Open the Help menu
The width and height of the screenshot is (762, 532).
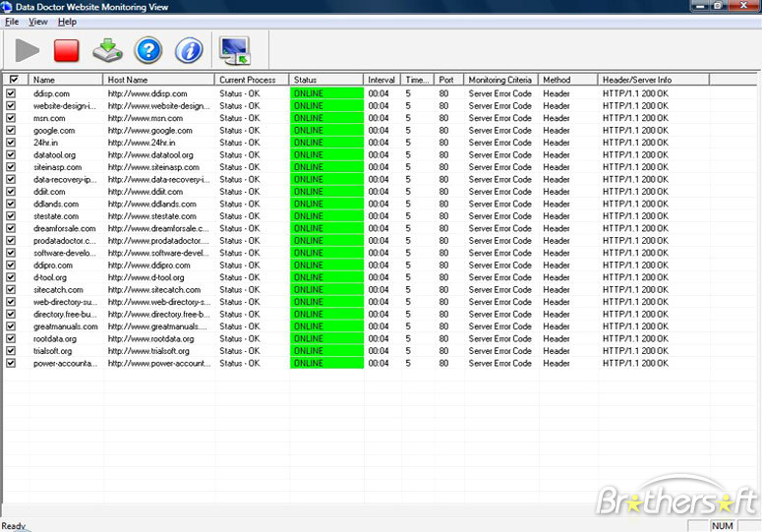pyautogui.click(x=67, y=22)
